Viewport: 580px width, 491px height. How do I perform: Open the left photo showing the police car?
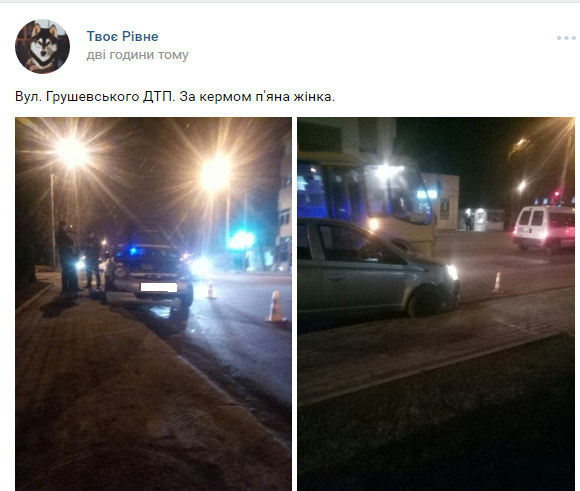pyautogui.click(x=153, y=304)
